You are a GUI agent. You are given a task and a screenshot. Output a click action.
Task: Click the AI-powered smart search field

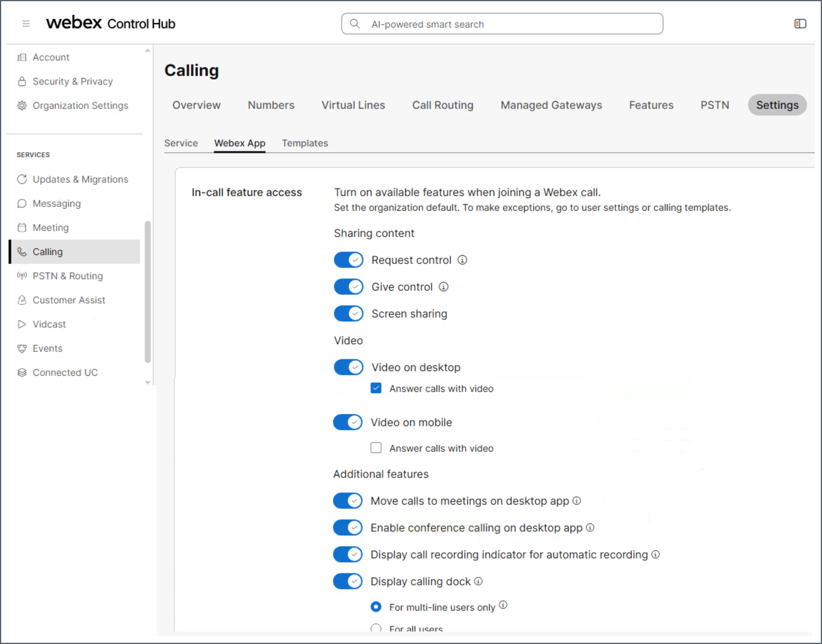coord(502,24)
